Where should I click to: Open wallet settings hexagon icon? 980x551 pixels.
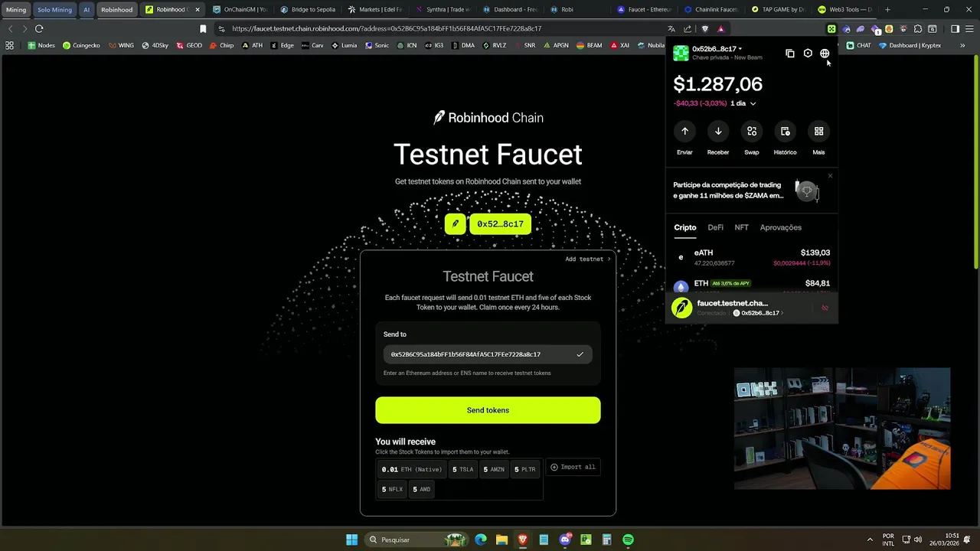808,54
